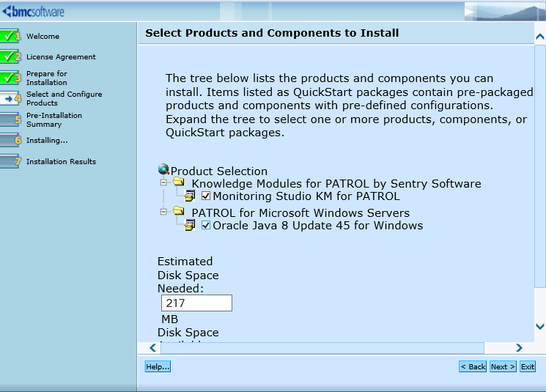Click the vertical scrollbar thumb
546x392 pixels.
tap(540, 166)
